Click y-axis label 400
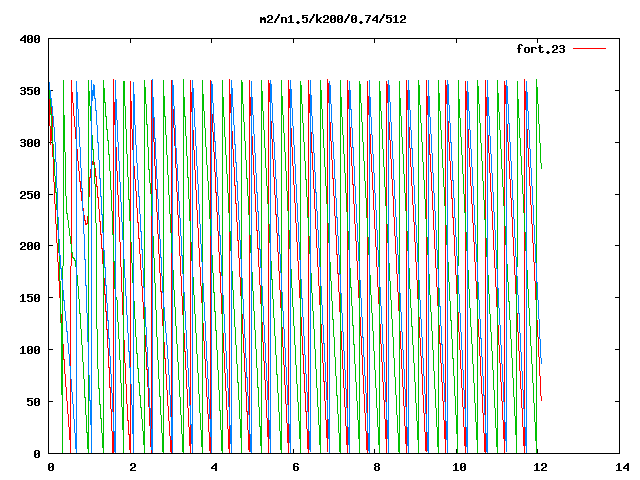The width and height of the screenshot is (640, 480). tap(30, 39)
